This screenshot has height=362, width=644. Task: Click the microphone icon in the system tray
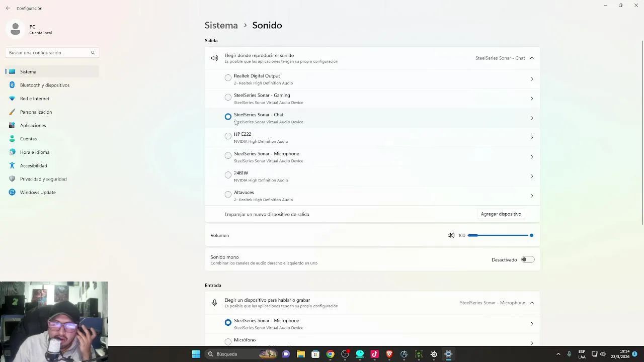pyautogui.click(x=569, y=354)
